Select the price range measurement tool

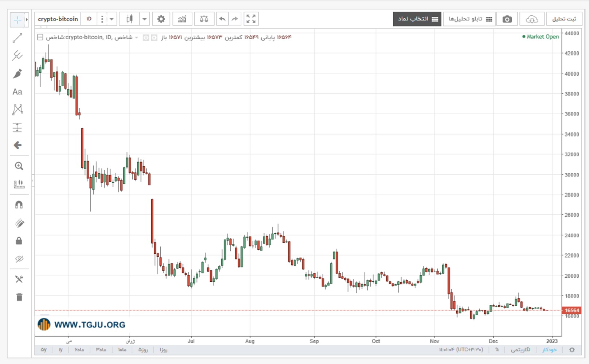(17, 127)
